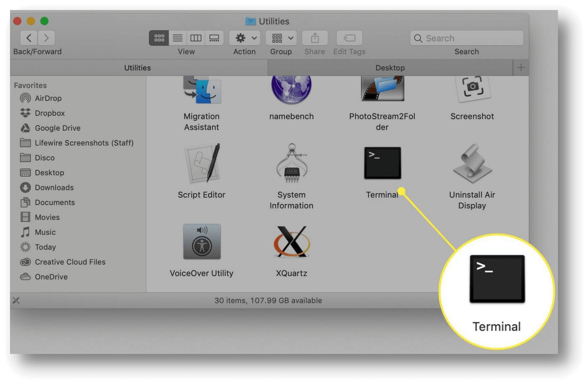Open VoiceOver Utility
This screenshot has width=588, height=384.
[202, 242]
